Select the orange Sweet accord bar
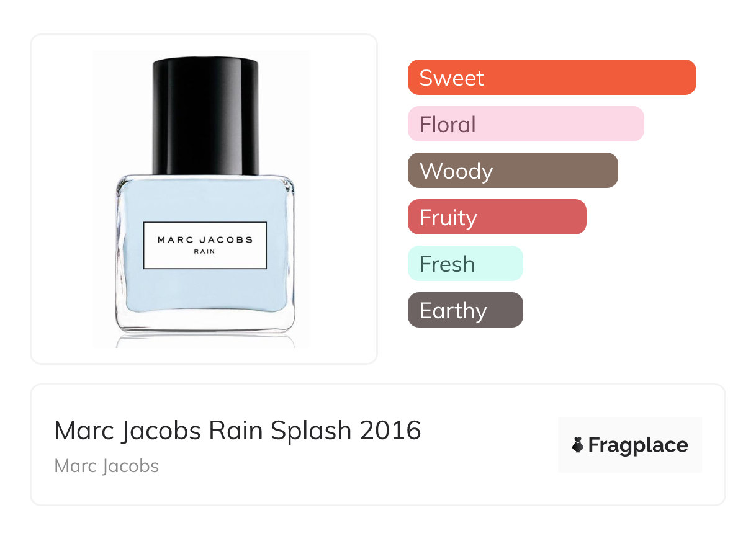The height and width of the screenshot is (536, 756). 552,78
